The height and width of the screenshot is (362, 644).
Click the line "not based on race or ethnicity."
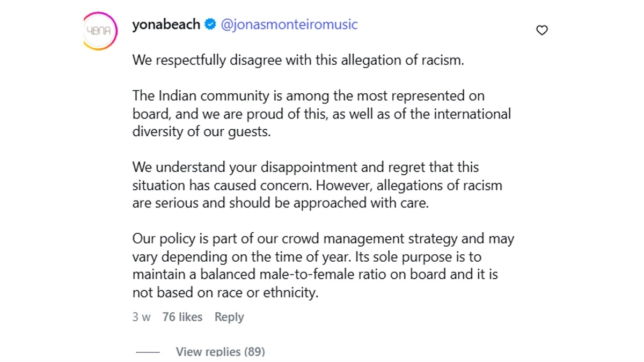[225, 293]
